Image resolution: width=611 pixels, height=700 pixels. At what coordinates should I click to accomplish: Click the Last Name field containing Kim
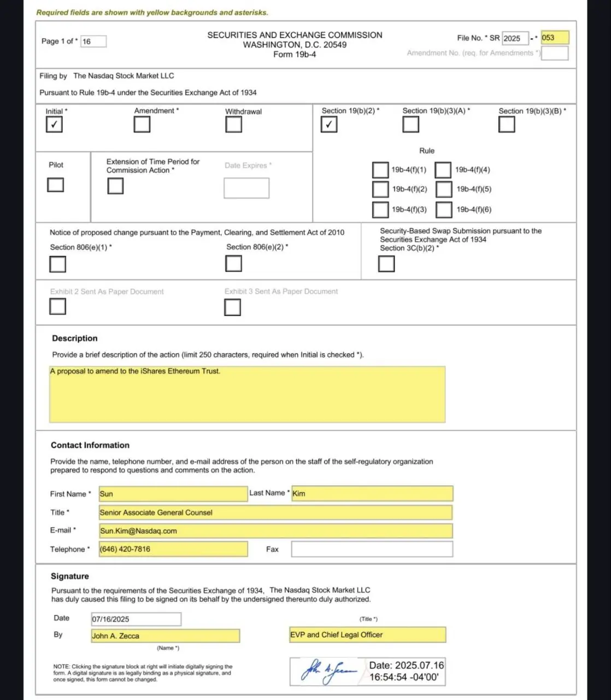point(372,493)
